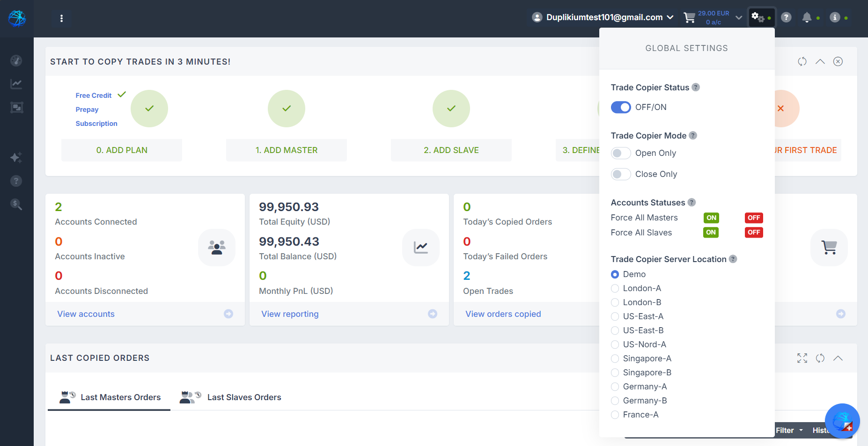Select the London-B server location
This screenshot has width=868, height=446.
coord(615,302)
